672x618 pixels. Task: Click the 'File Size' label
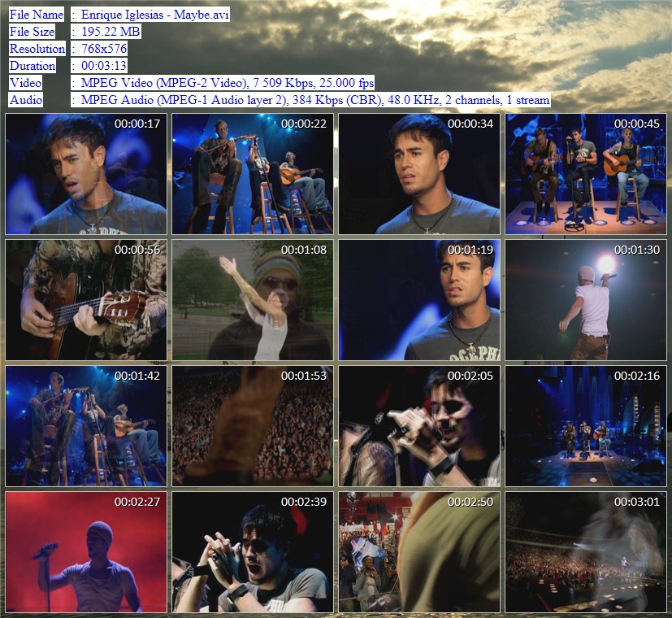[33, 32]
